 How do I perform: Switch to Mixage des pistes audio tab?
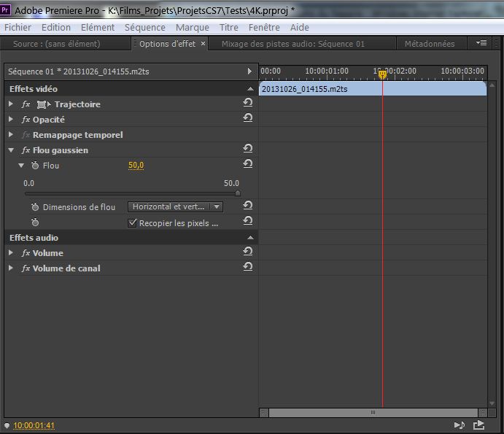pyautogui.click(x=293, y=44)
